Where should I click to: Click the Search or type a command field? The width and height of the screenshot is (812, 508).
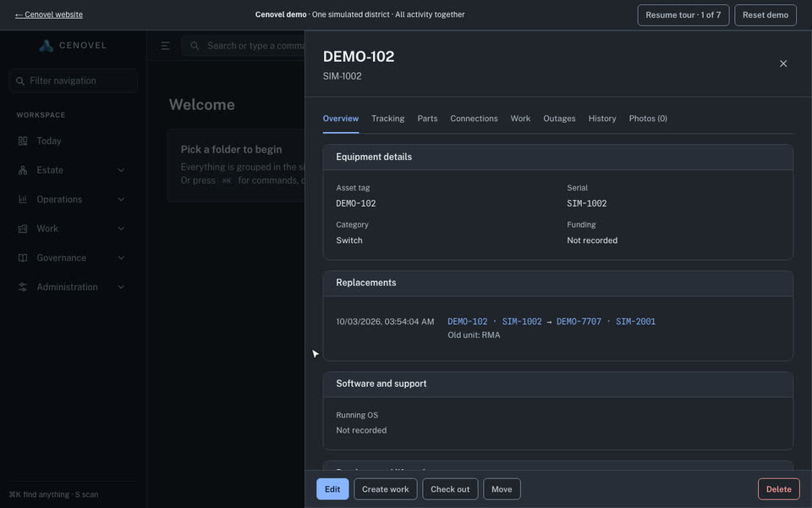244,46
